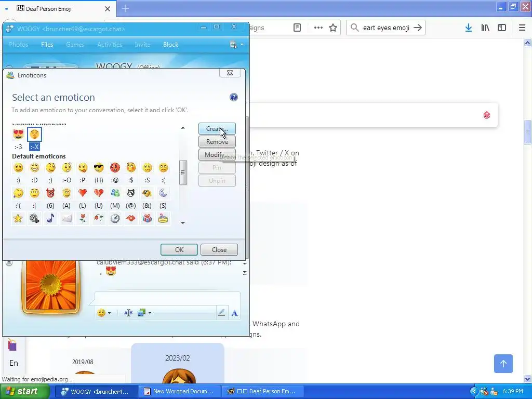
Task: Pick the crying emoticon :'(
Action: [18, 193]
